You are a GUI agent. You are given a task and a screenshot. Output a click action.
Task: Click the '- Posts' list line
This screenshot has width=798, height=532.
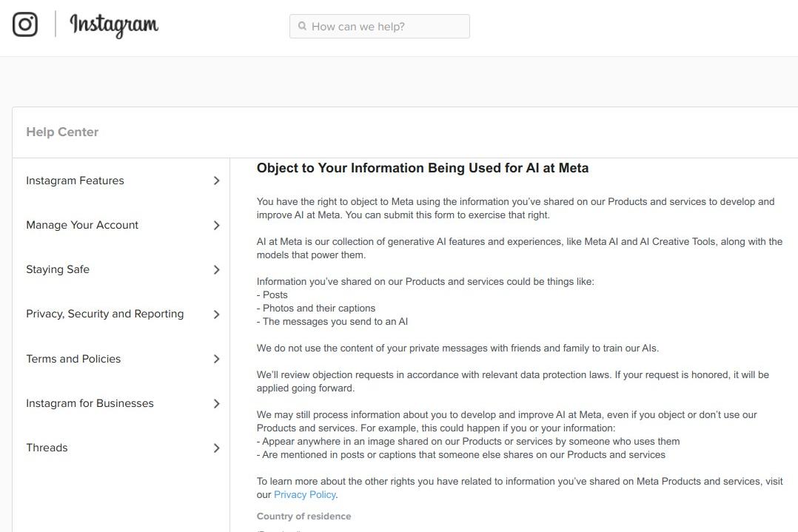coord(272,295)
